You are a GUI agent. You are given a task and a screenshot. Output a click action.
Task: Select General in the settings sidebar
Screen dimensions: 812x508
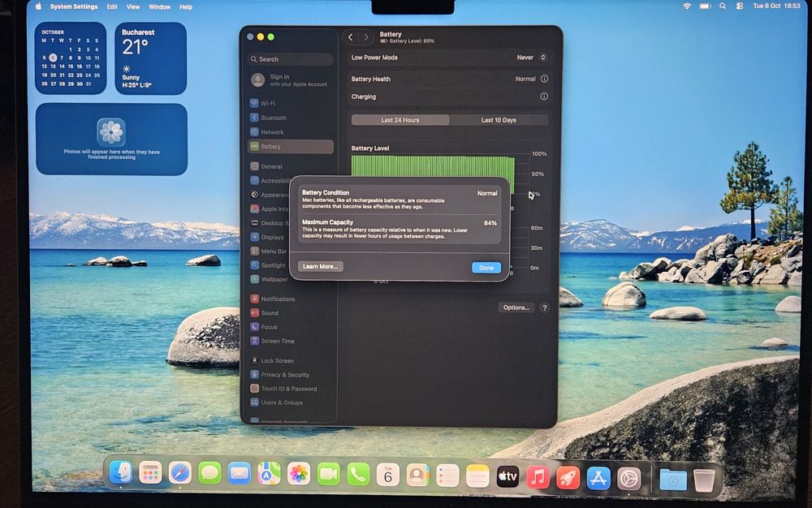291,166
